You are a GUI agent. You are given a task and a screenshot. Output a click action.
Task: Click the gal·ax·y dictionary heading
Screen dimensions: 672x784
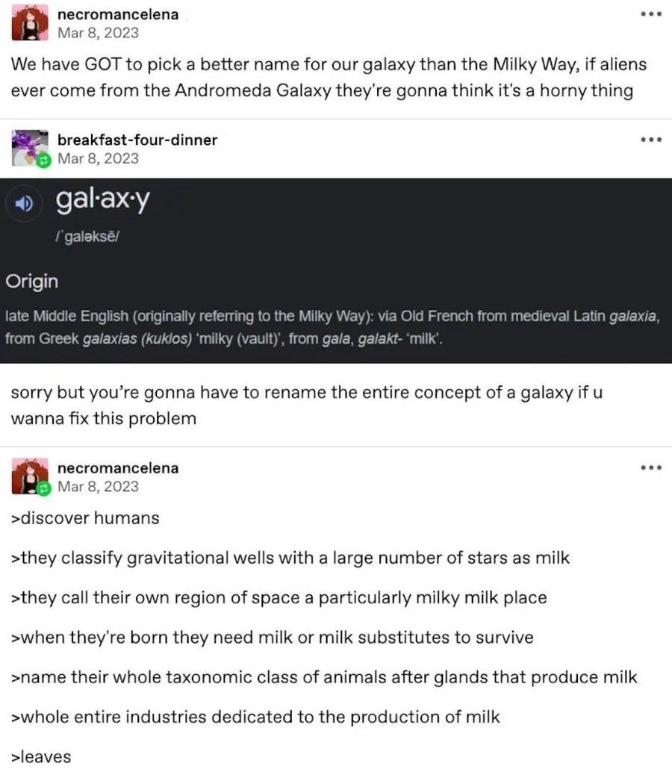click(x=102, y=201)
